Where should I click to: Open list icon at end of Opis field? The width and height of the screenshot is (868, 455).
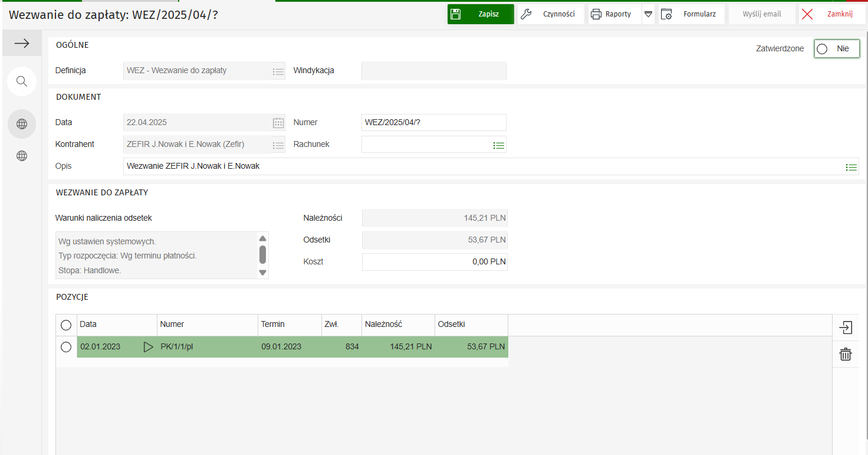851,167
